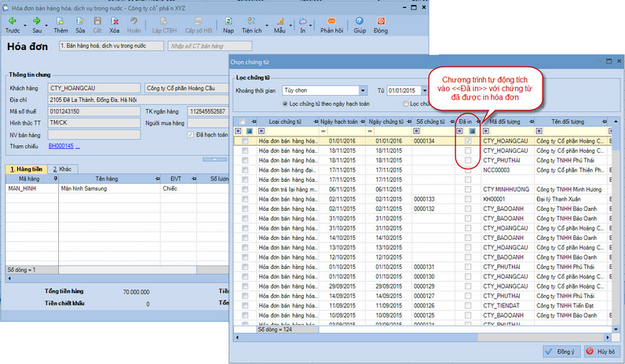Open Từ date picker dropdown arrow
625x364 pixels.
click(x=425, y=90)
